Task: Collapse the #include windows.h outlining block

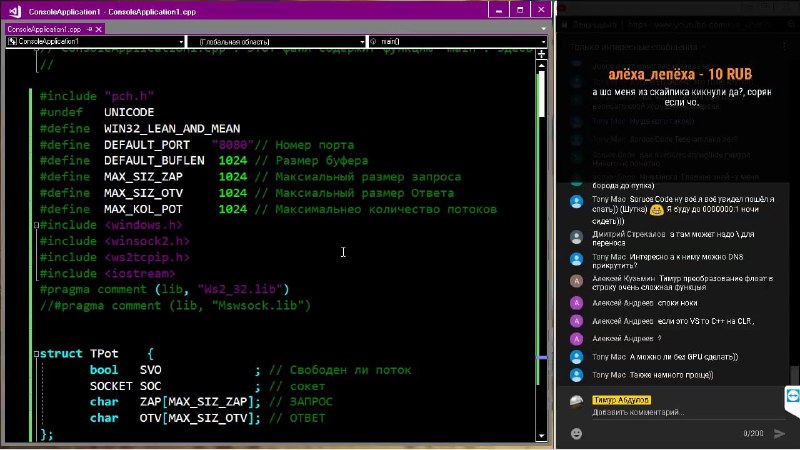Action: tap(36, 225)
